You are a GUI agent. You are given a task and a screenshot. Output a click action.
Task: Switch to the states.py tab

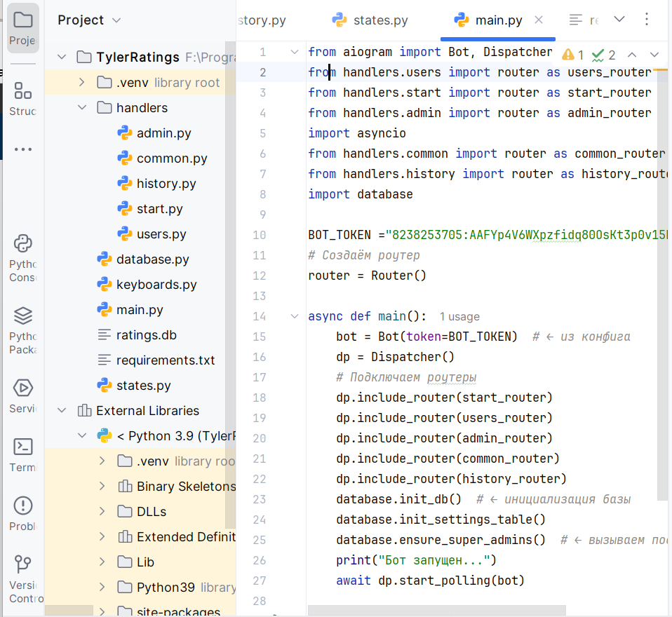point(370,20)
